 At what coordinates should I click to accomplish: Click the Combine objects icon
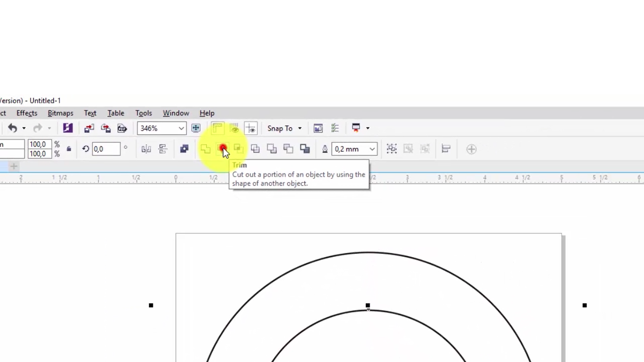pyautogui.click(x=184, y=149)
